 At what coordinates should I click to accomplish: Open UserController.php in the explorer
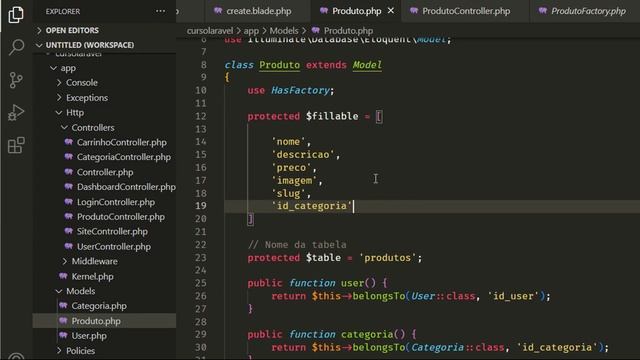tap(114, 247)
